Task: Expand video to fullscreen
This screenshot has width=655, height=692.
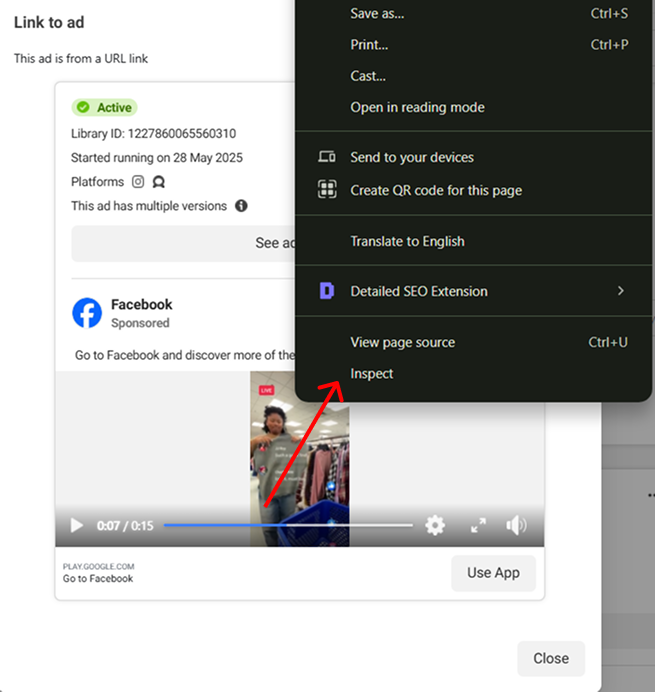Action: tap(478, 525)
